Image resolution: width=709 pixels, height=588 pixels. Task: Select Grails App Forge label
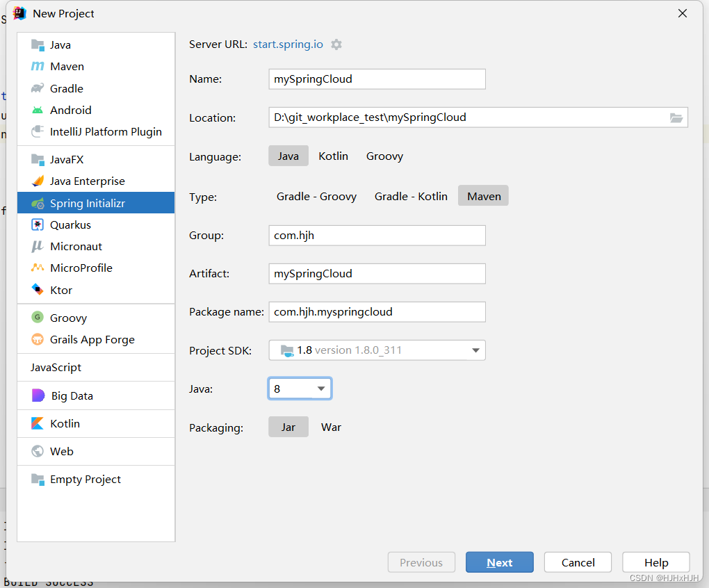[92, 339]
